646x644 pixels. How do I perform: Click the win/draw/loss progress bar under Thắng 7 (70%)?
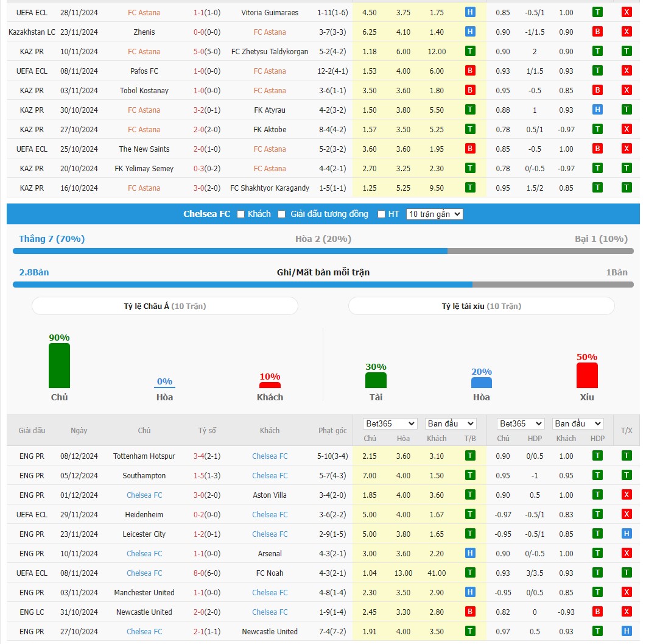click(323, 251)
